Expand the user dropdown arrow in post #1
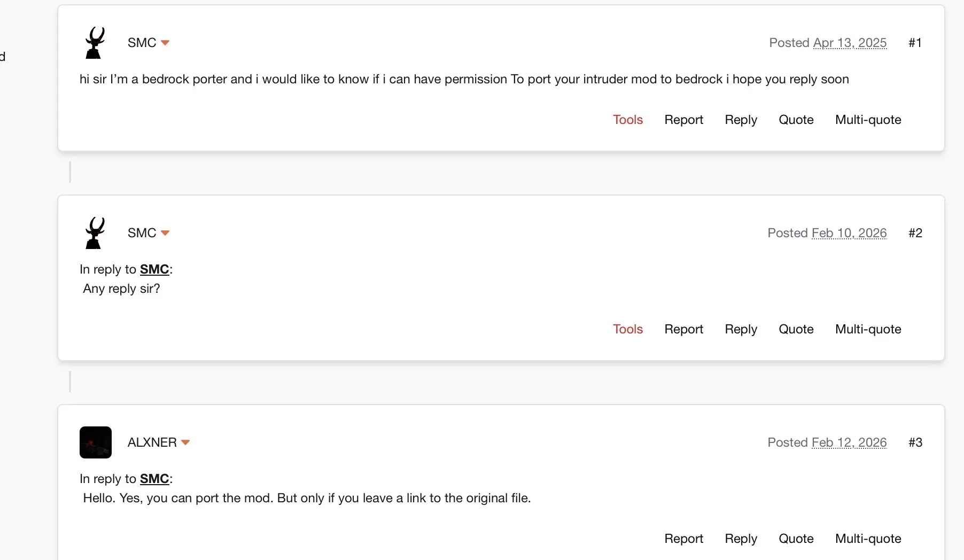The width and height of the screenshot is (964, 560). pyautogui.click(x=165, y=43)
